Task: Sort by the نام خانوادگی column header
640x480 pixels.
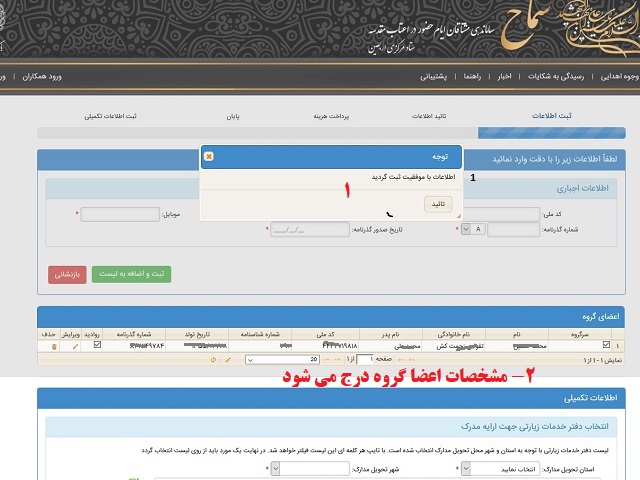Action: pos(454,334)
